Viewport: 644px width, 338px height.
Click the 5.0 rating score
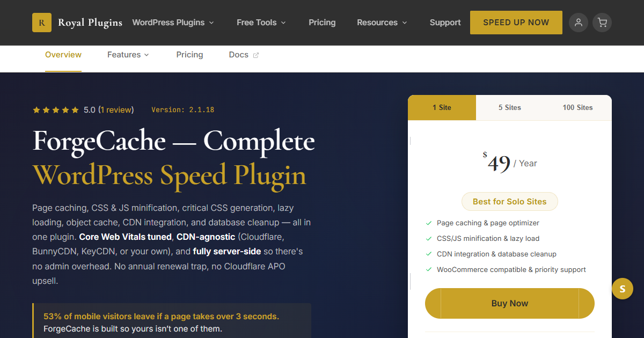(90, 110)
